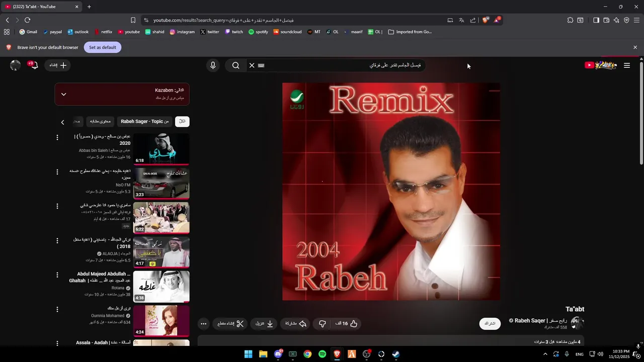Click the translate page icon
Viewport: 644px width, 362px height.
461,20
